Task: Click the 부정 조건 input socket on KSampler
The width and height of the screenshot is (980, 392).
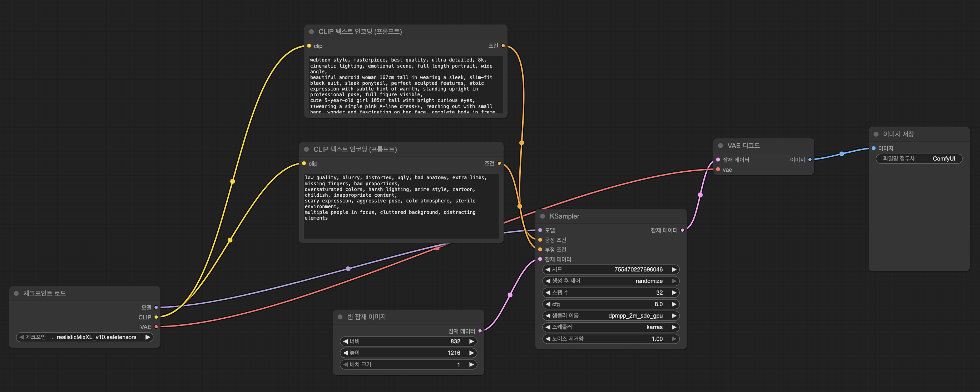Action: point(540,250)
